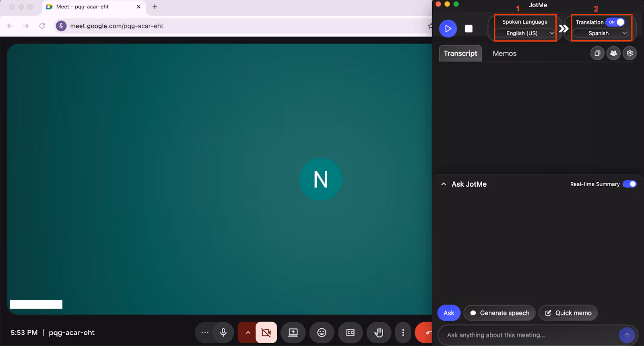This screenshot has width=644, height=346.
Task: Click the Generate speech button
Action: point(500,313)
